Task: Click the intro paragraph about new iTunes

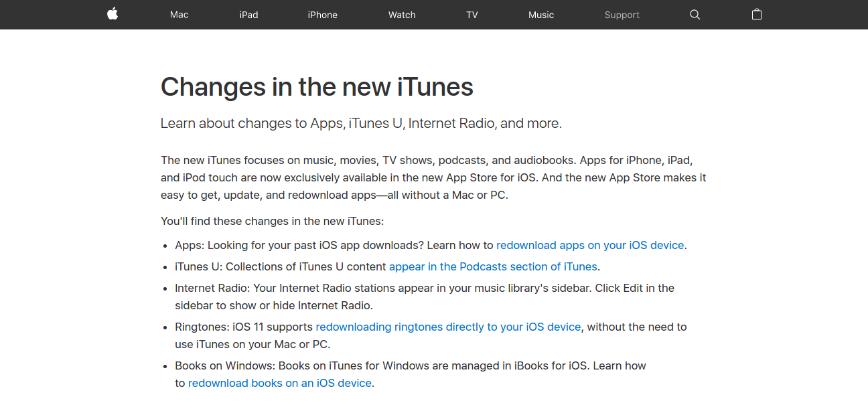Action: click(433, 177)
